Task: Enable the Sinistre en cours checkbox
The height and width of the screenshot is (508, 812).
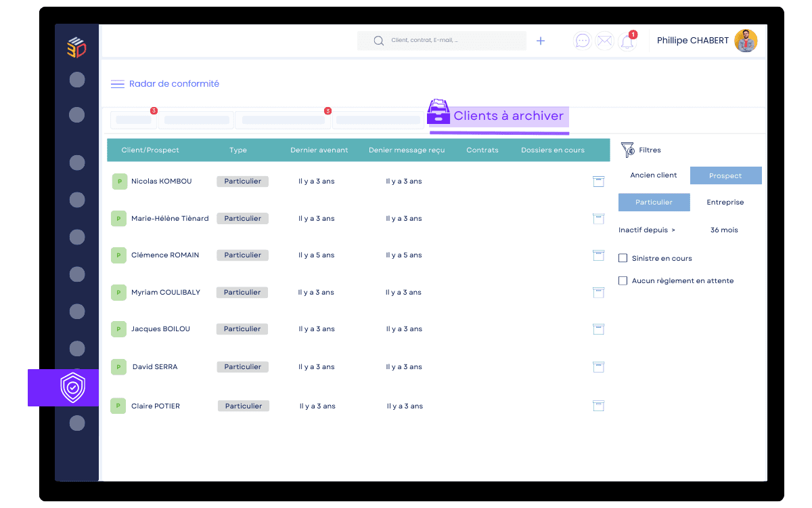Action: [623, 258]
